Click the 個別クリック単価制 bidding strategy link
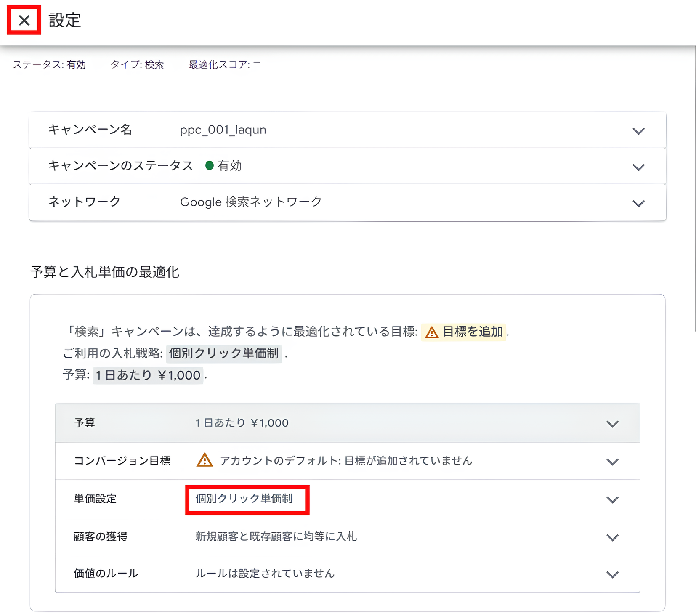Viewport: 696px width, 616px height. [223, 354]
